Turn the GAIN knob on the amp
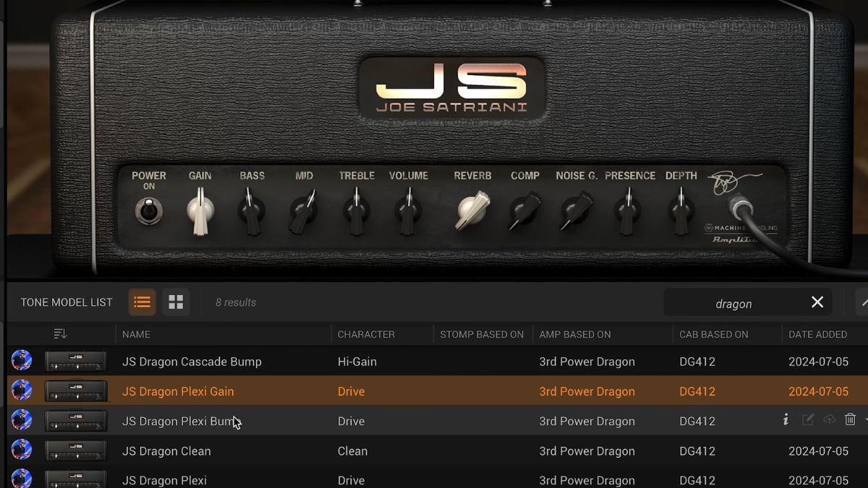Image resolution: width=868 pixels, height=488 pixels. click(200, 212)
